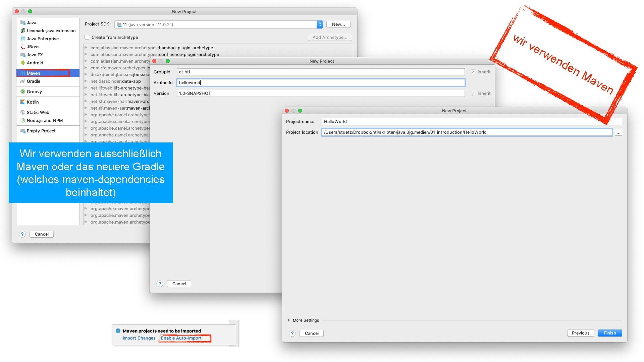This screenshot has height=362, width=644.
Task: Expand net.sf.maven-har archetype row
Action: pos(86,101)
